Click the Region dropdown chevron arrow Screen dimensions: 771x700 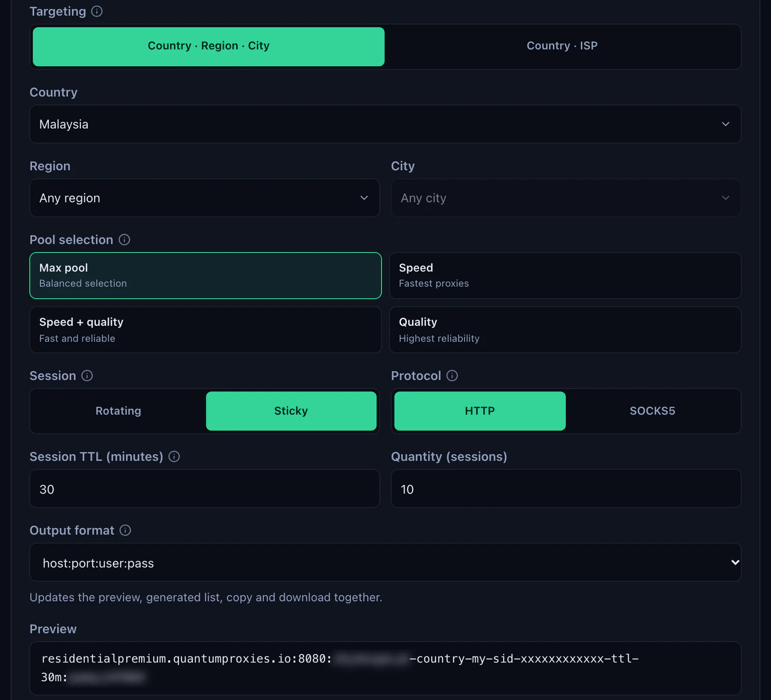(364, 198)
